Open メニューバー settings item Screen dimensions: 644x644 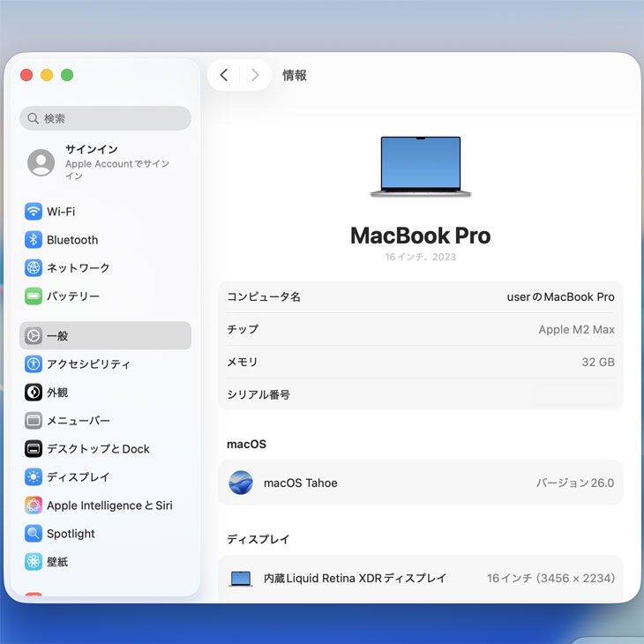(x=79, y=421)
